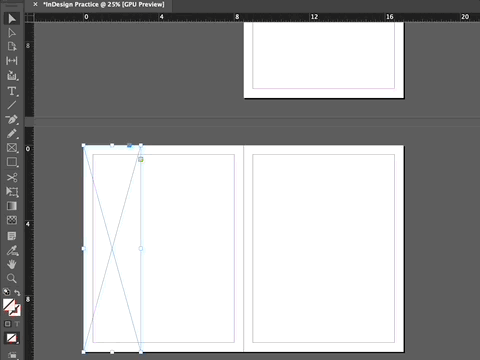Set formatting affects container
Screen dimensions: 480x360
coord(7,324)
